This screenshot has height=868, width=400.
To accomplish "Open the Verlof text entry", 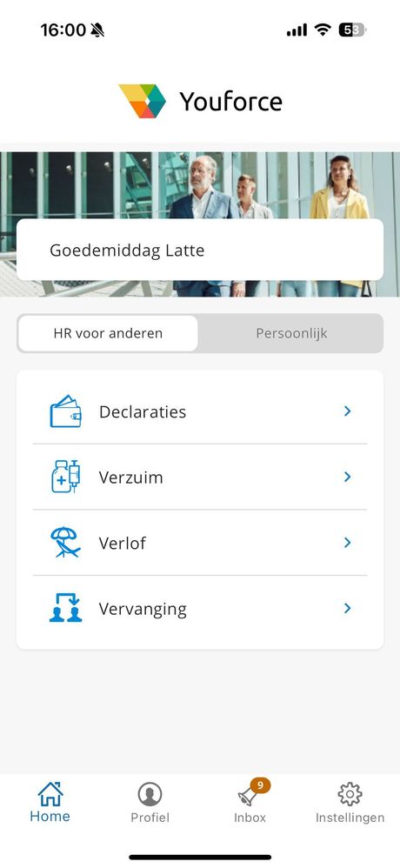I will tap(123, 543).
